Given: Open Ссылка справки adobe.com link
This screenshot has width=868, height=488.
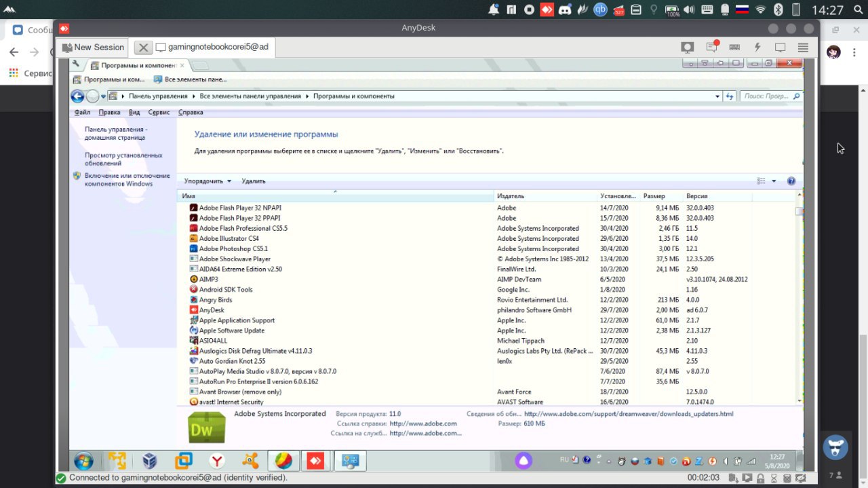Looking at the screenshot, I should click(423, 424).
